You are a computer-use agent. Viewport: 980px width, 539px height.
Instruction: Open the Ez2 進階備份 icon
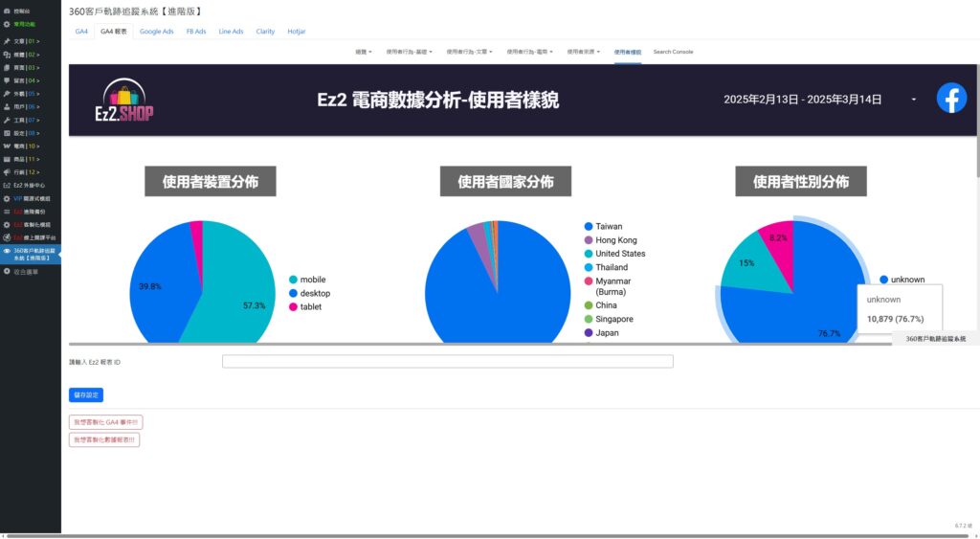point(7,212)
